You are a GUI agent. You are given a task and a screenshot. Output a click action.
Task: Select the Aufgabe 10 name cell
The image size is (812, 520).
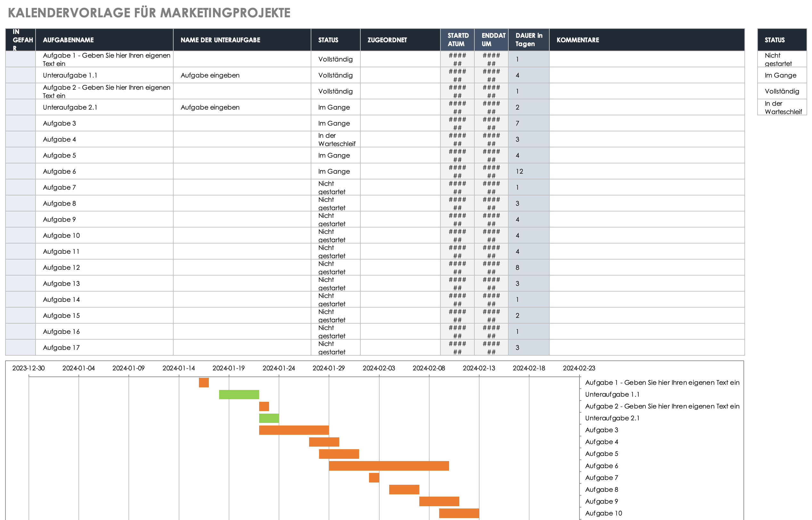pyautogui.click(x=104, y=235)
